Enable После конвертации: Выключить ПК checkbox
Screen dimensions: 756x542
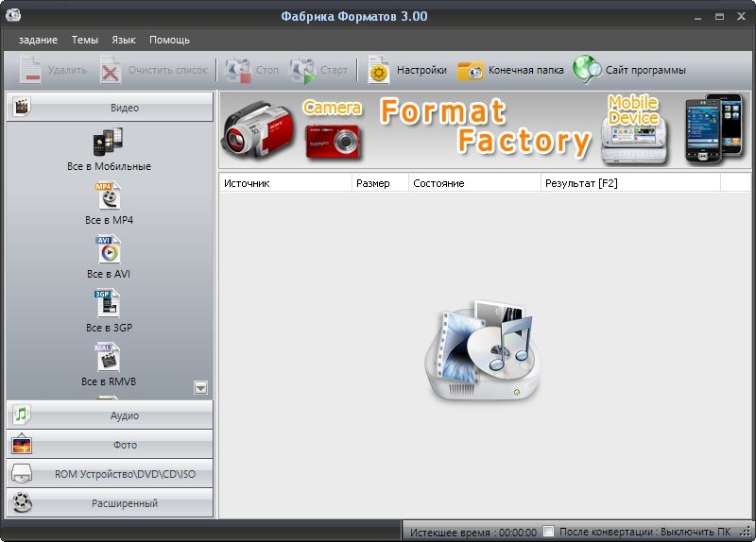pyautogui.click(x=550, y=532)
